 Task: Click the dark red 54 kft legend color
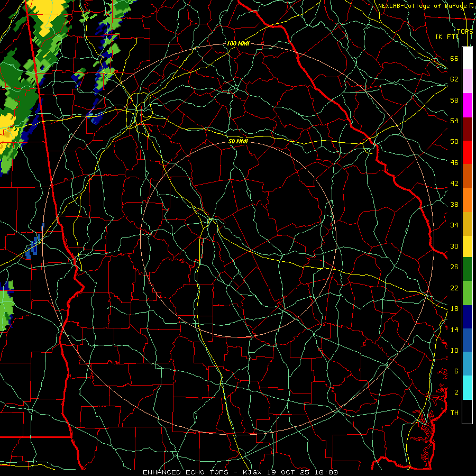467,129
